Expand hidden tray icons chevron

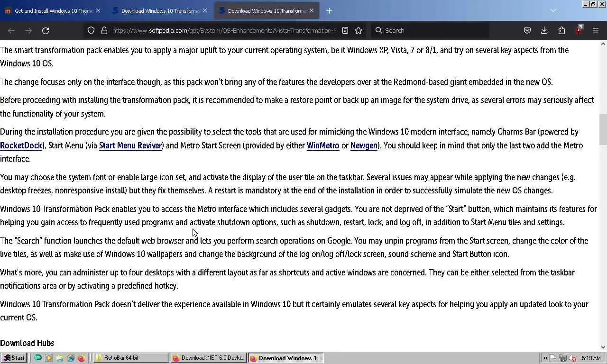tap(545, 358)
